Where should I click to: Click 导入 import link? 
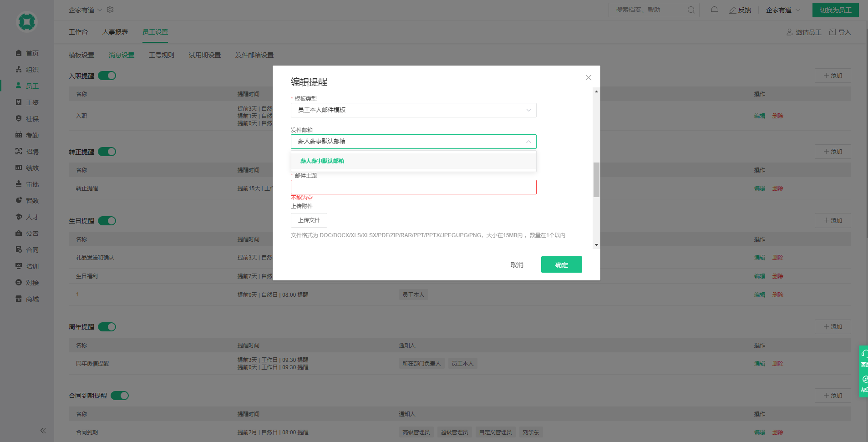(x=840, y=32)
